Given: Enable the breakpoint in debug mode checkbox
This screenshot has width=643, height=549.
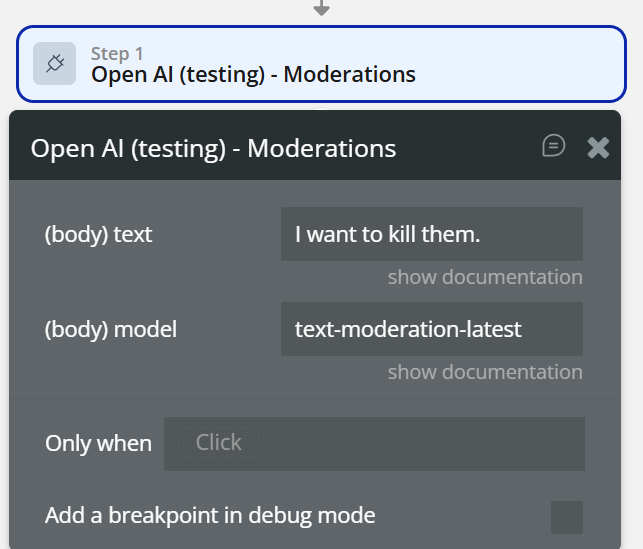Looking at the screenshot, I should pyautogui.click(x=567, y=517).
